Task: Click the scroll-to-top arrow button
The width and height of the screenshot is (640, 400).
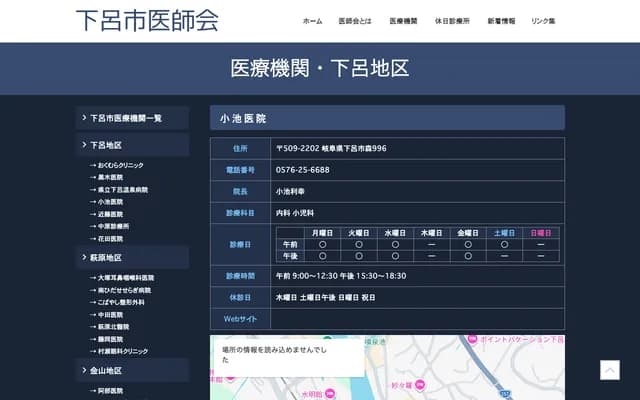Action: tap(609, 370)
